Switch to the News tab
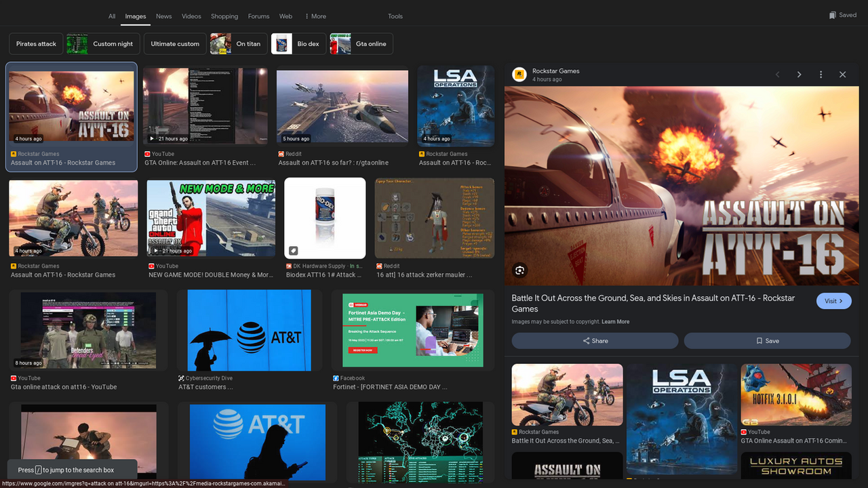 (163, 16)
